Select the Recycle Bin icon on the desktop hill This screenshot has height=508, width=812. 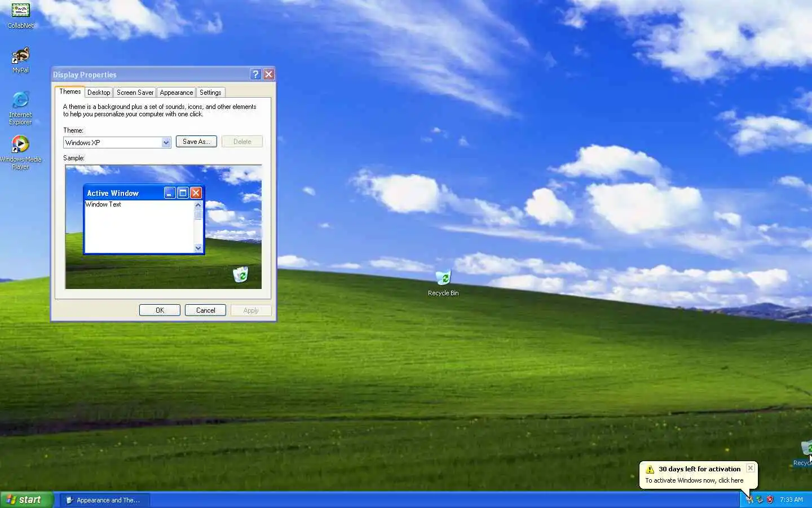443,283
